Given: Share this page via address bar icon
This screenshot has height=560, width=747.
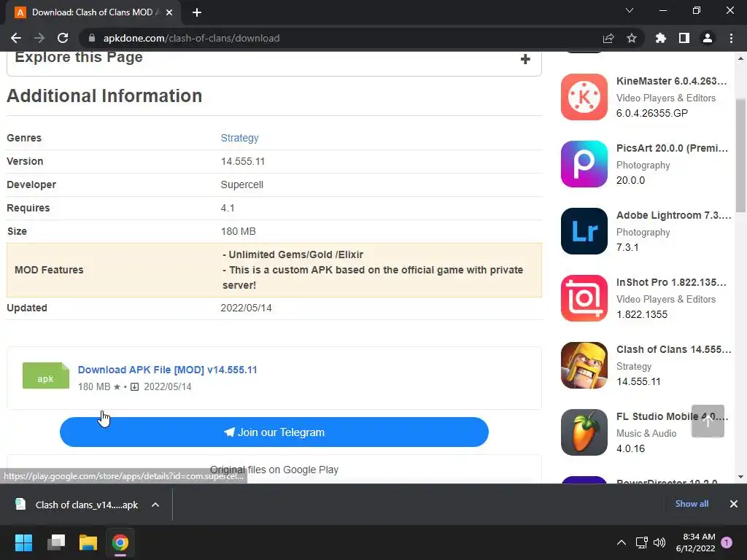Looking at the screenshot, I should tap(608, 38).
